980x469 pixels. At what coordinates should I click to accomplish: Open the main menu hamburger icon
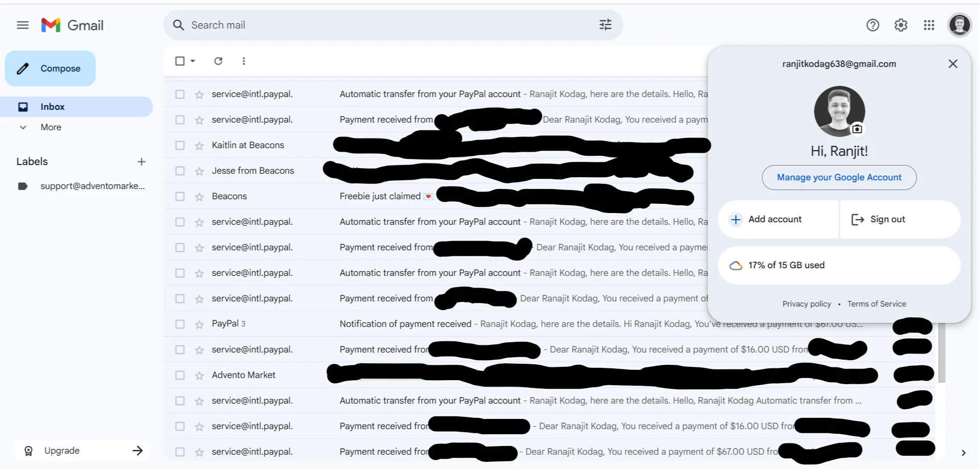pos(22,25)
